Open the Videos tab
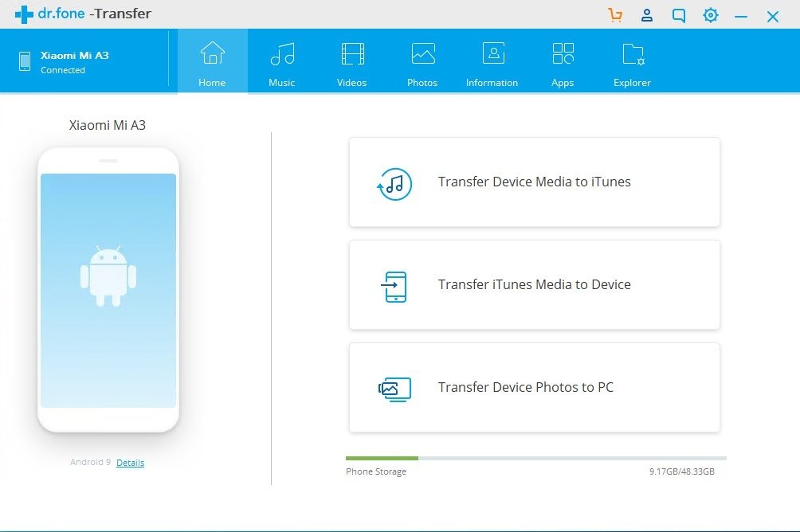 point(351,63)
